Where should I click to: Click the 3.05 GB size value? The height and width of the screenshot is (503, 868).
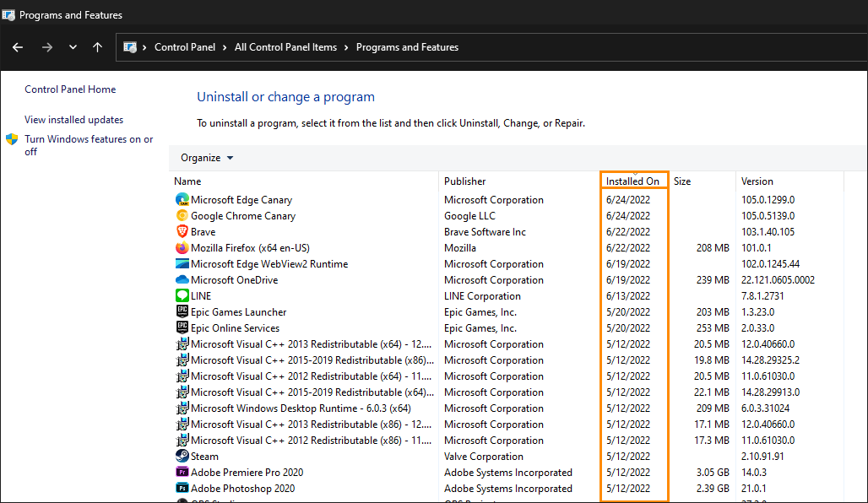[713, 473]
